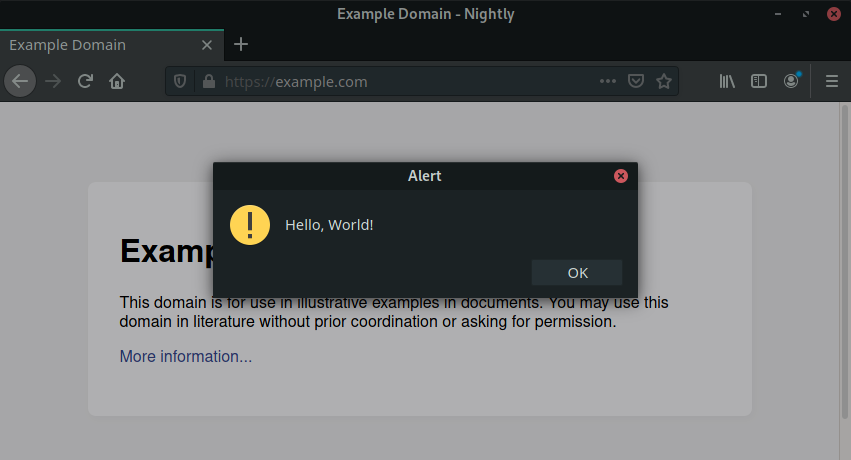Click the example.com address bar
851x460 pixels.
(x=400, y=82)
